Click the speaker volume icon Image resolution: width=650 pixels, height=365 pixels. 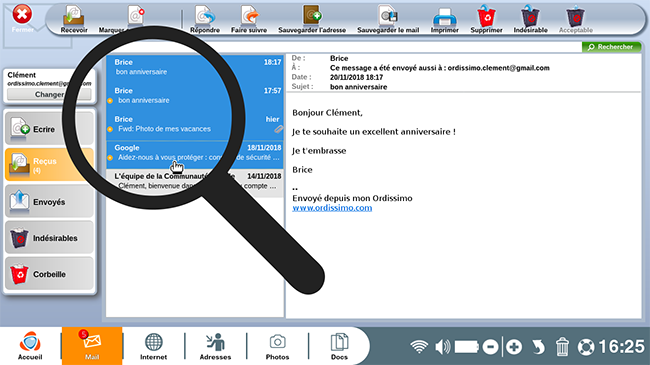(443, 346)
